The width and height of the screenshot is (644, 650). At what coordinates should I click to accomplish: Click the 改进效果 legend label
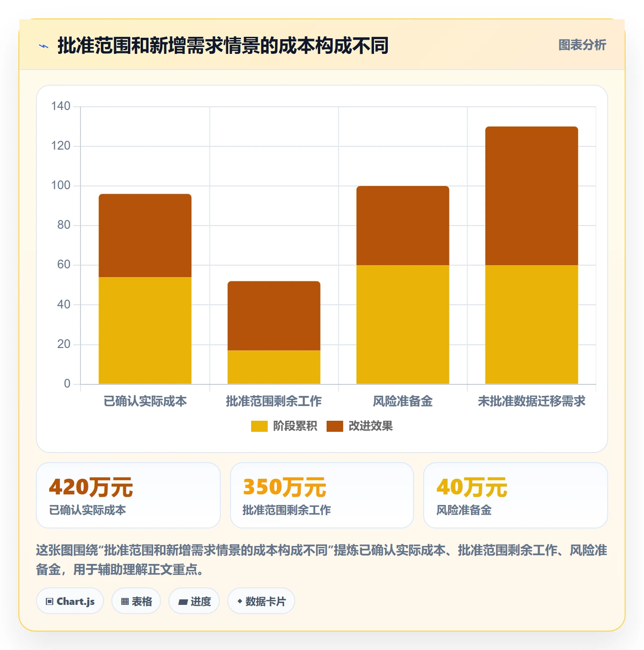[370, 426]
